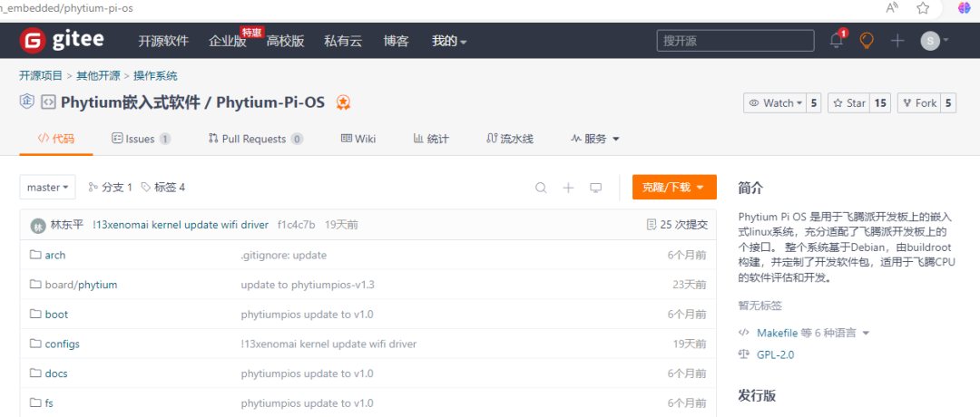Screen dimensions: 980x417
Task: Open board/phytium folder
Action: pyautogui.click(x=82, y=285)
